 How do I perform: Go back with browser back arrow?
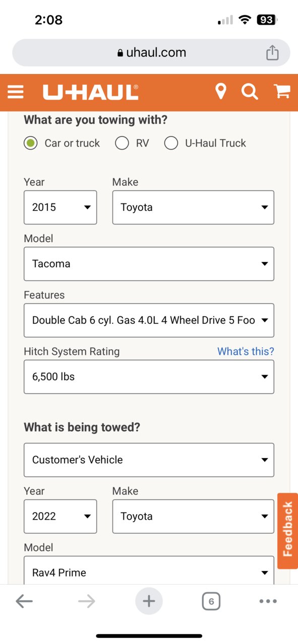24,601
